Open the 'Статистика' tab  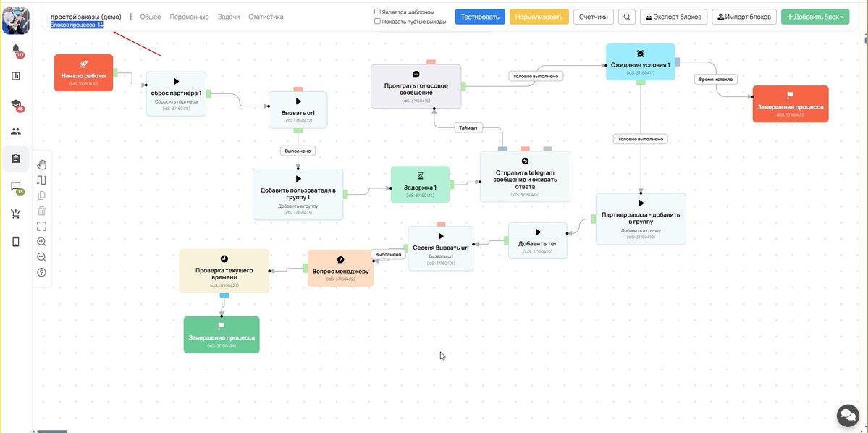pos(266,17)
